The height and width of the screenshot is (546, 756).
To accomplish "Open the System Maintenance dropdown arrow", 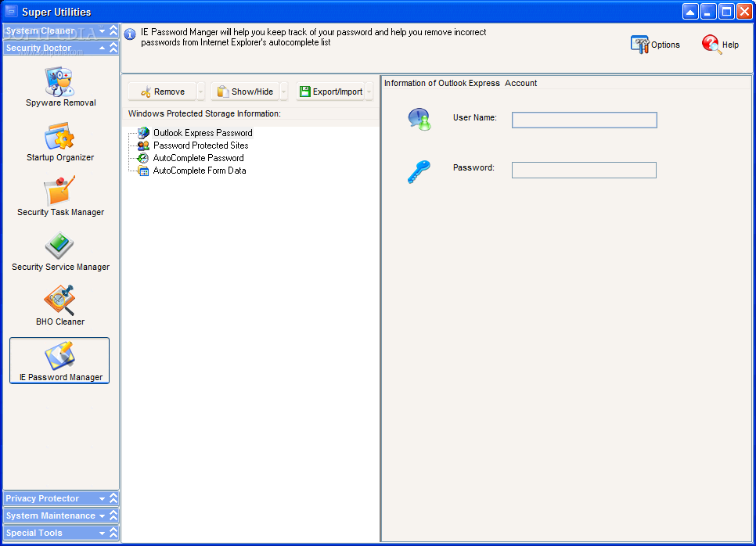I will [103, 516].
